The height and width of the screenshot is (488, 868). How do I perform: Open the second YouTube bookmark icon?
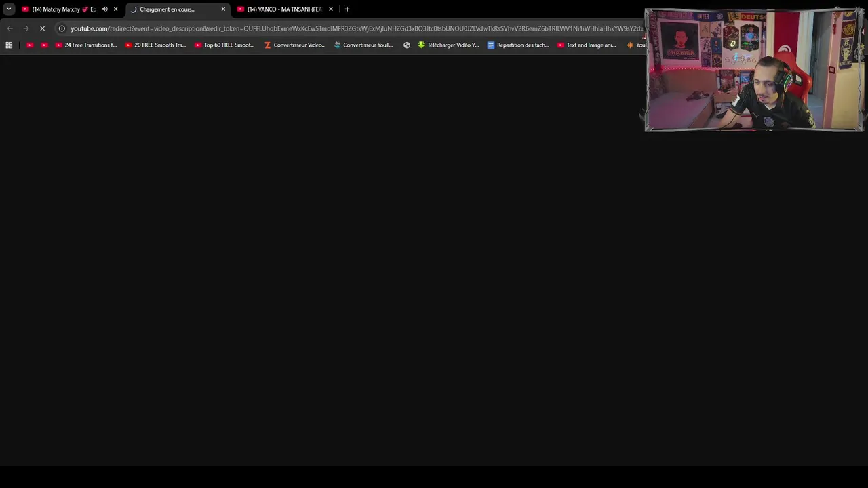[x=45, y=45]
